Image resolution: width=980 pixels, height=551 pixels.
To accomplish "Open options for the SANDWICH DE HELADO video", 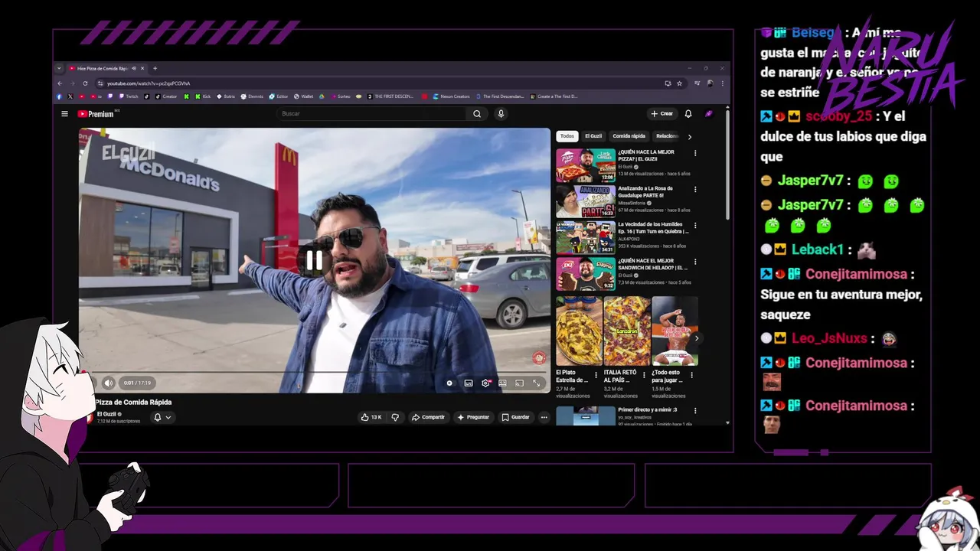I will [695, 262].
